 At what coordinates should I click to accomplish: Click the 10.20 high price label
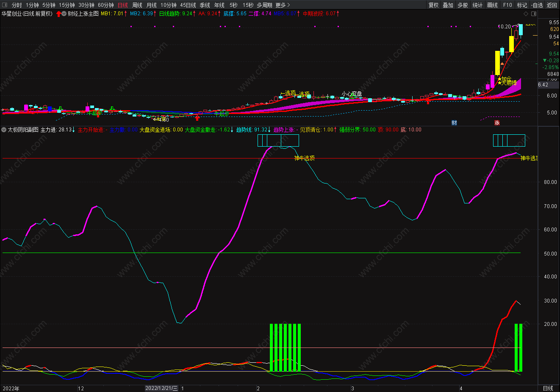pyautogui.click(x=504, y=27)
